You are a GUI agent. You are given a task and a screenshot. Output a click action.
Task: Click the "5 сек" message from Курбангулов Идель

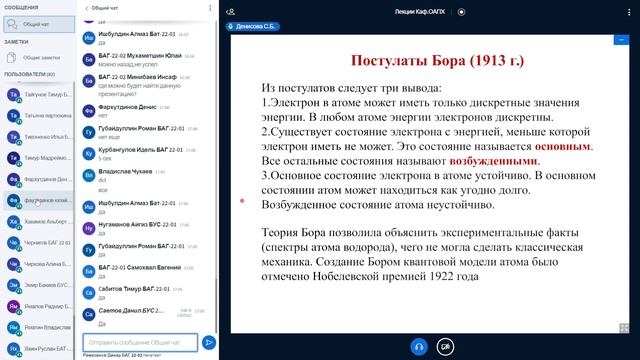tap(105, 158)
